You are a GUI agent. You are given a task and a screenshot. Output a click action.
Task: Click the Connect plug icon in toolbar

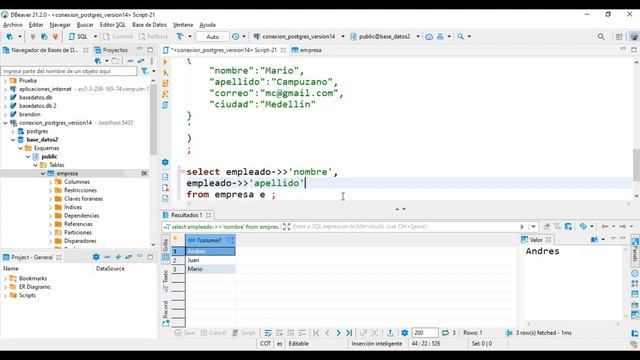tap(33, 37)
